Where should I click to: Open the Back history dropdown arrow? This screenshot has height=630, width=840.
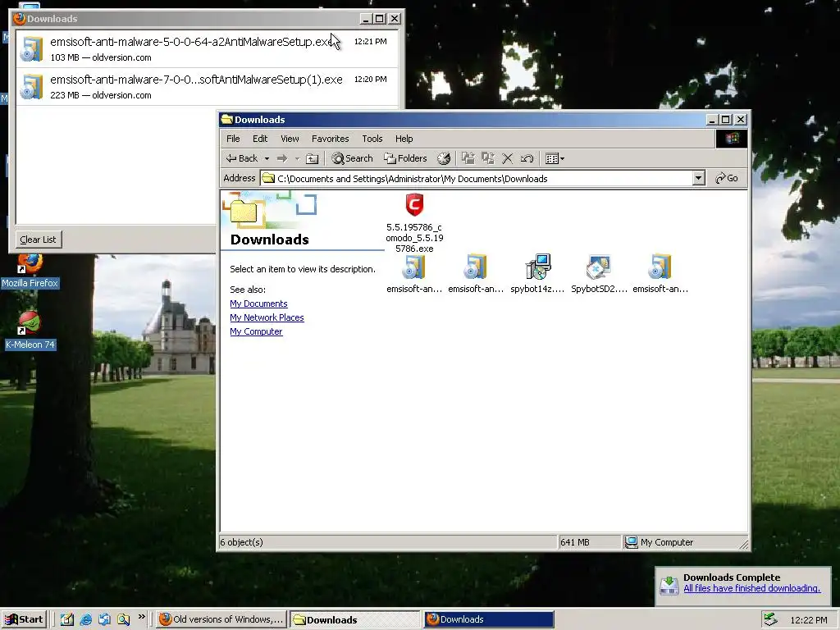click(x=267, y=158)
